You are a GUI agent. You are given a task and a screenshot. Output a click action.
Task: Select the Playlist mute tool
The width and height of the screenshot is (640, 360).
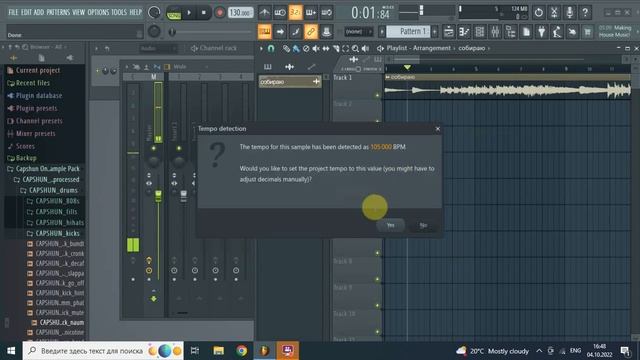click(x=316, y=49)
